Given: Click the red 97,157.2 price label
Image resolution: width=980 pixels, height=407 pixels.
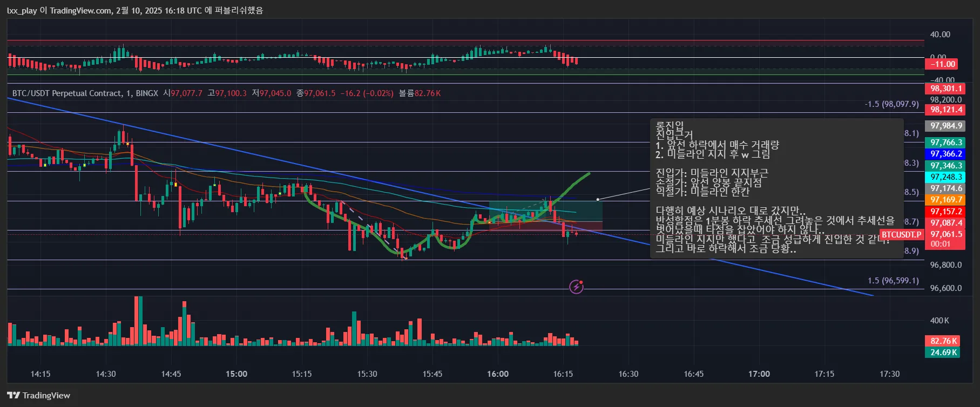Looking at the screenshot, I should (946, 212).
